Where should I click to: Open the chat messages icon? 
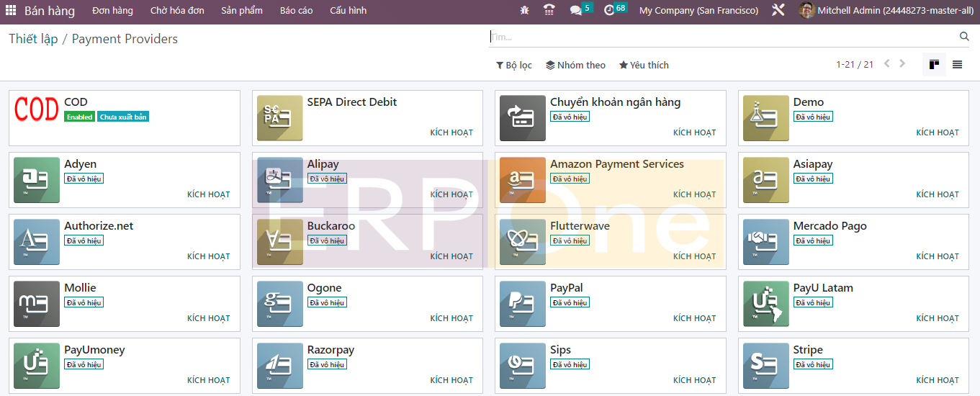point(575,11)
